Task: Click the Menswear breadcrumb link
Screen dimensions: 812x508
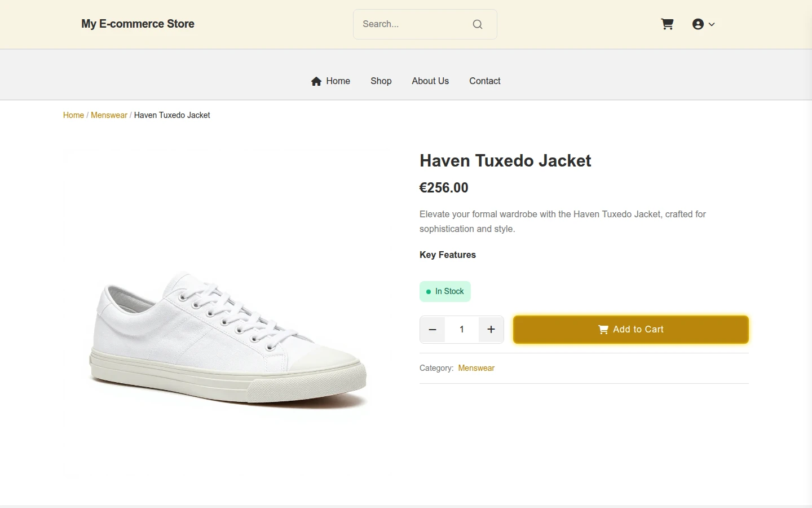Action: [109, 115]
